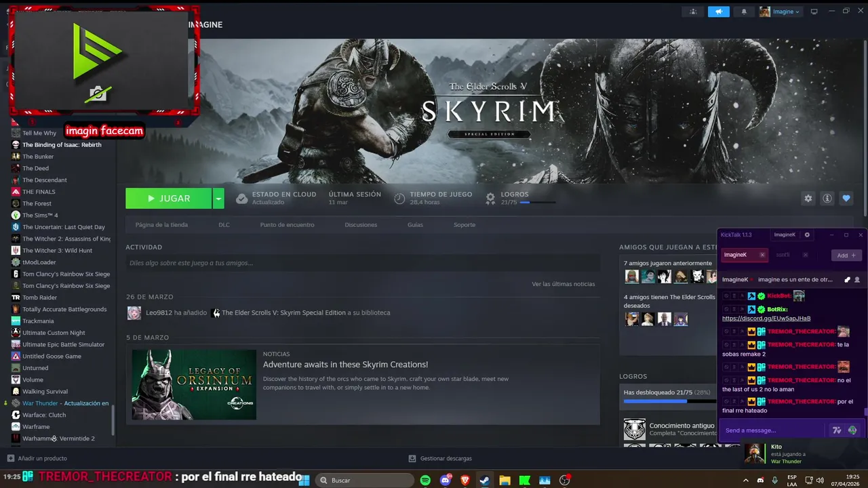Open 'Gestionar descargas' downloads manager

tap(441, 458)
